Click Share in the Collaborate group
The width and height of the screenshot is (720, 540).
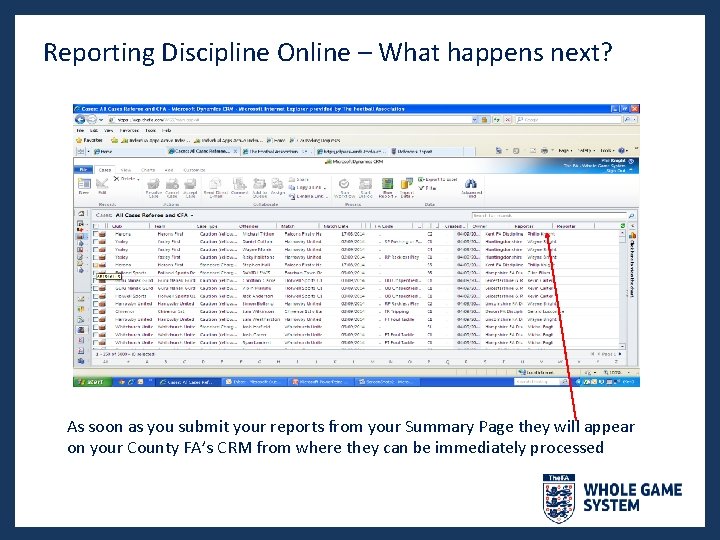299,180
